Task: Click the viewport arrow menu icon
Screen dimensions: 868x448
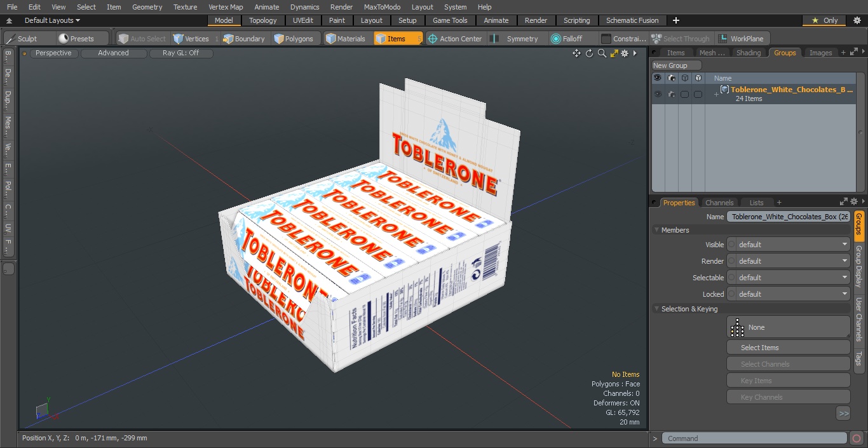Action: (x=635, y=53)
